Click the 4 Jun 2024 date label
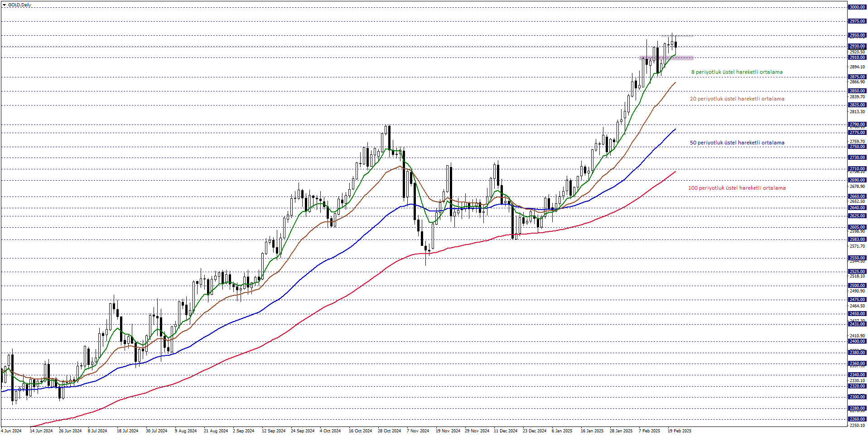This screenshot has width=868, height=436. click(x=11, y=431)
